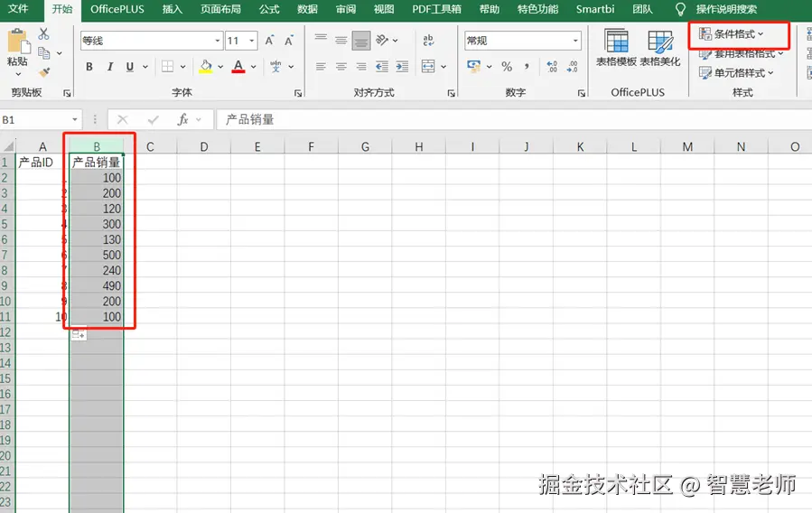Open 表格美化 table beautify

660,48
